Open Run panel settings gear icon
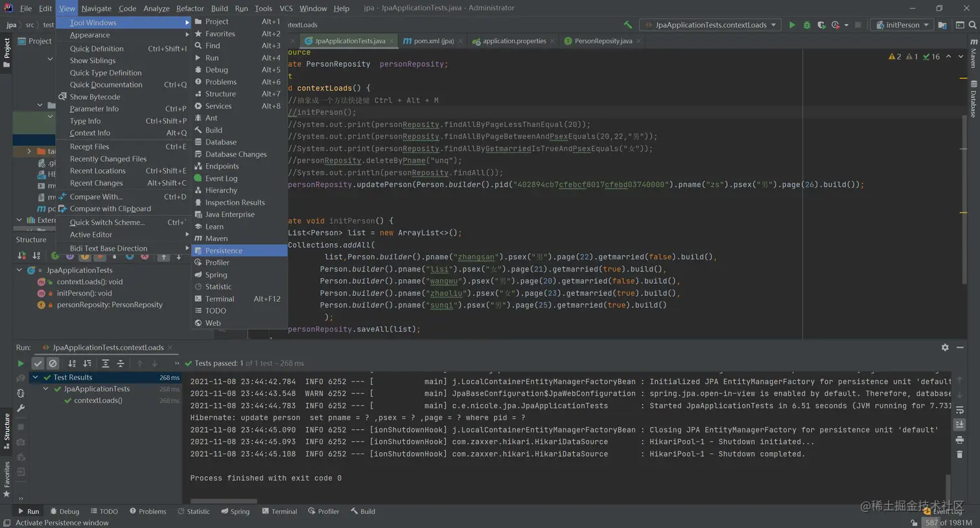980x528 pixels. 945,347
